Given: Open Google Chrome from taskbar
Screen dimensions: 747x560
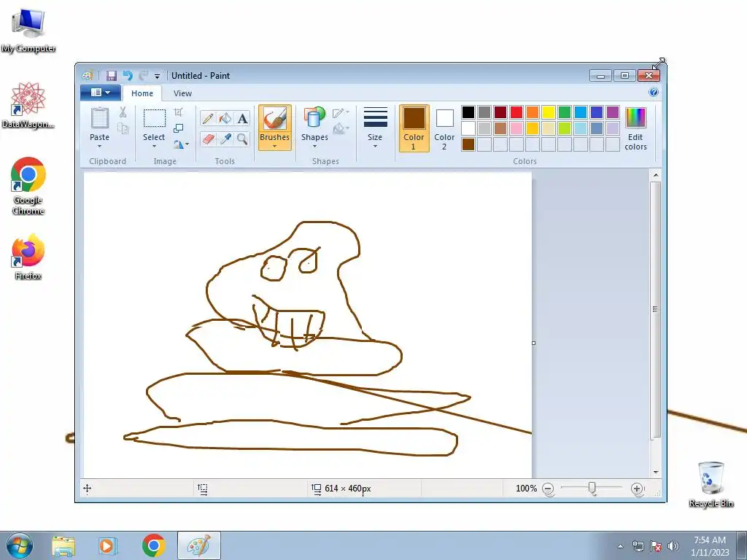Looking at the screenshot, I should pyautogui.click(x=153, y=545).
